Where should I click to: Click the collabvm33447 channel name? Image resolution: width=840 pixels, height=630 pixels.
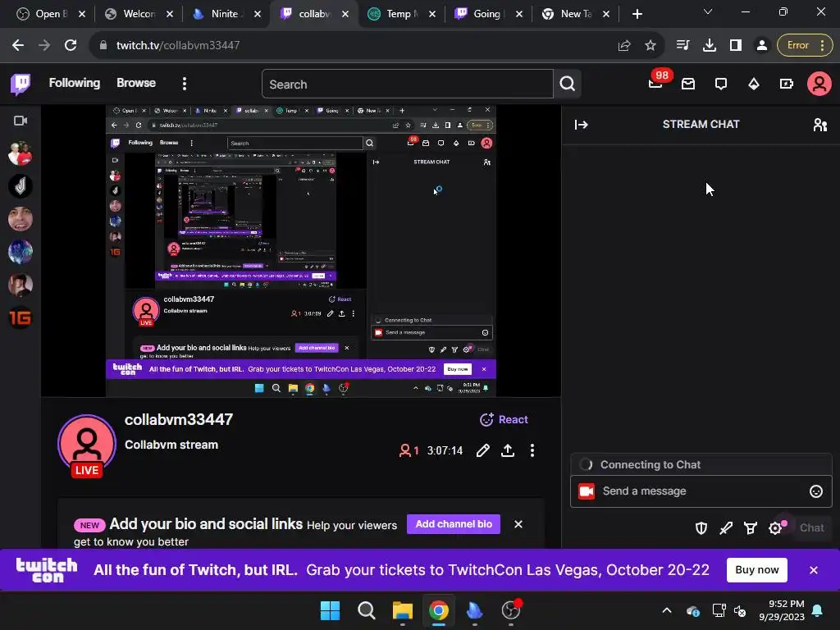(179, 419)
